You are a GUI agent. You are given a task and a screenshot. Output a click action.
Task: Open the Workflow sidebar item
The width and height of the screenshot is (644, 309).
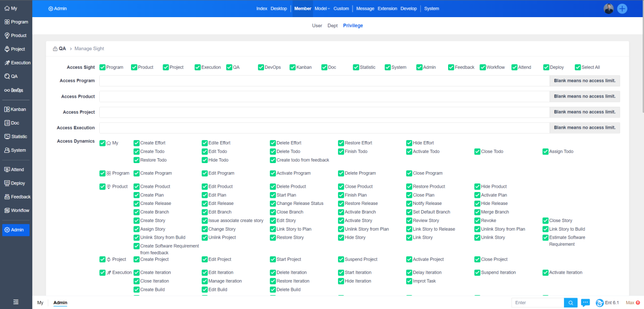(x=16, y=210)
